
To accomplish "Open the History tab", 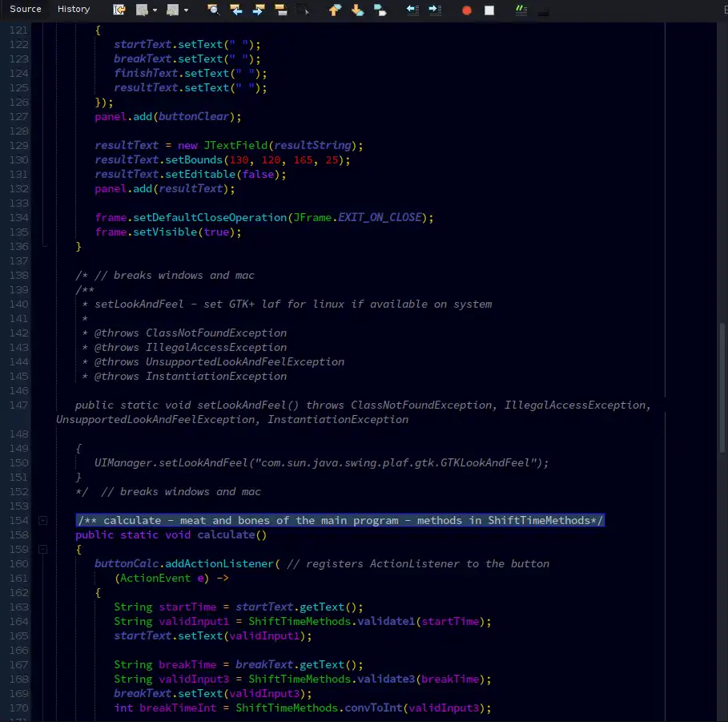I will point(74,9).
